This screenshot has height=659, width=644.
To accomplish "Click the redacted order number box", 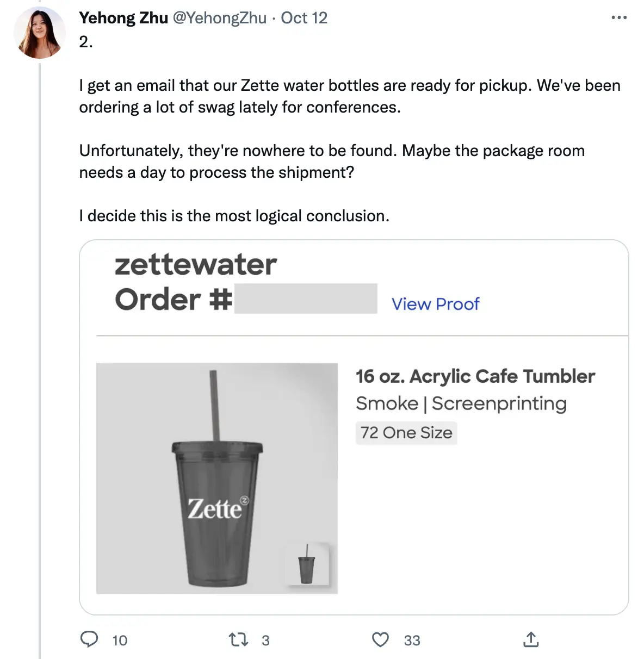I will [305, 299].
